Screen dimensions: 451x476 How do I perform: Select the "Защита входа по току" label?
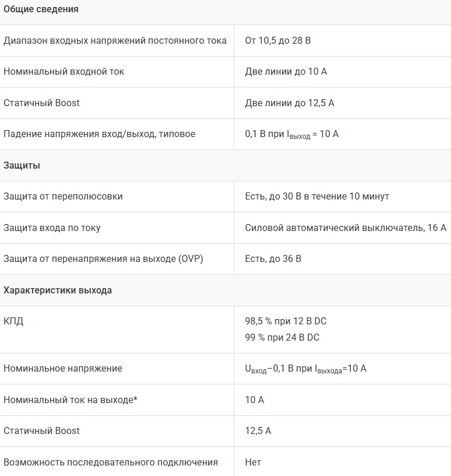[x=52, y=228]
